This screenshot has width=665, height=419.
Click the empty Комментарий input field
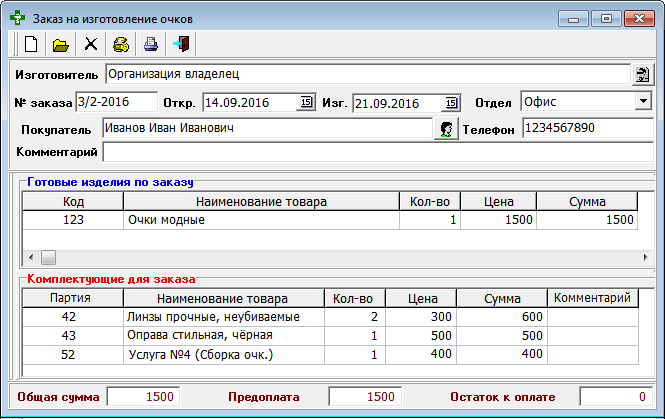[x=378, y=152]
